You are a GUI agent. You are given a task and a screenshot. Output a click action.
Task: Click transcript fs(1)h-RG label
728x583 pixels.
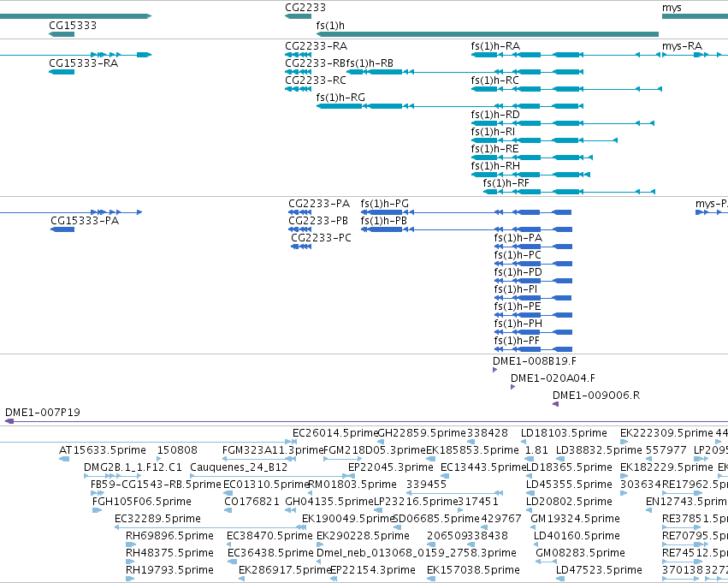[x=340, y=97]
